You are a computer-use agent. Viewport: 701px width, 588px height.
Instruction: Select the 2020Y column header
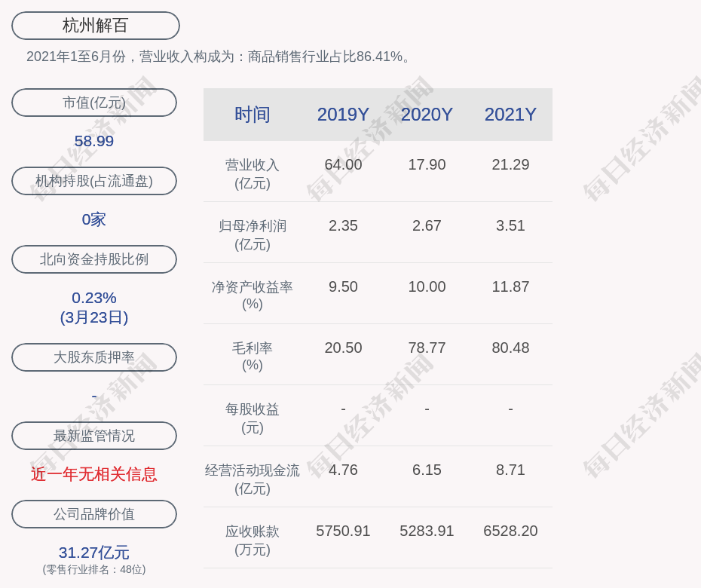[427, 115]
